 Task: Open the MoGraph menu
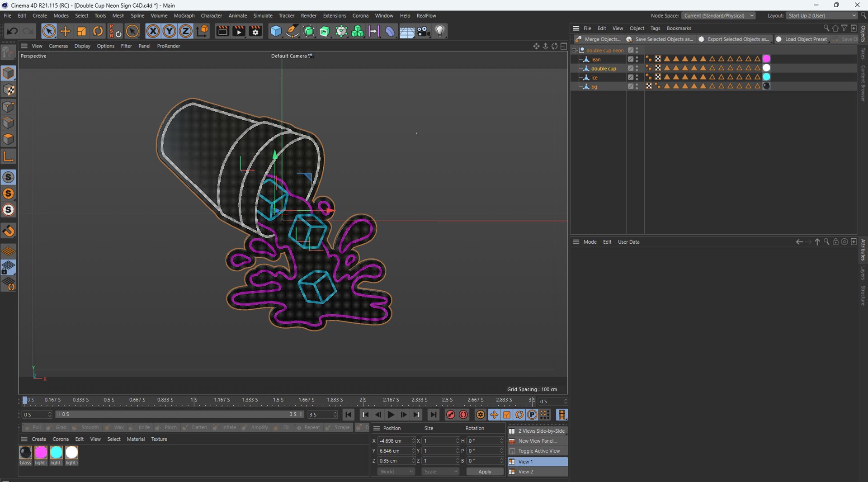[x=184, y=15]
